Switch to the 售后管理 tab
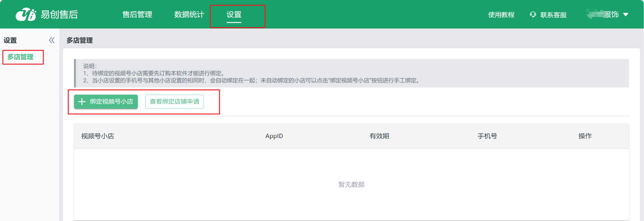 pos(137,14)
